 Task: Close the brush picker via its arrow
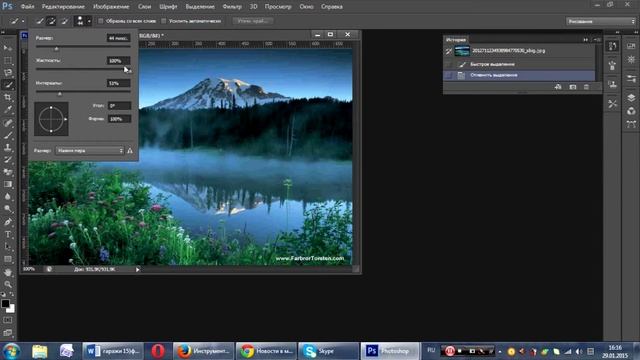coord(89,21)
